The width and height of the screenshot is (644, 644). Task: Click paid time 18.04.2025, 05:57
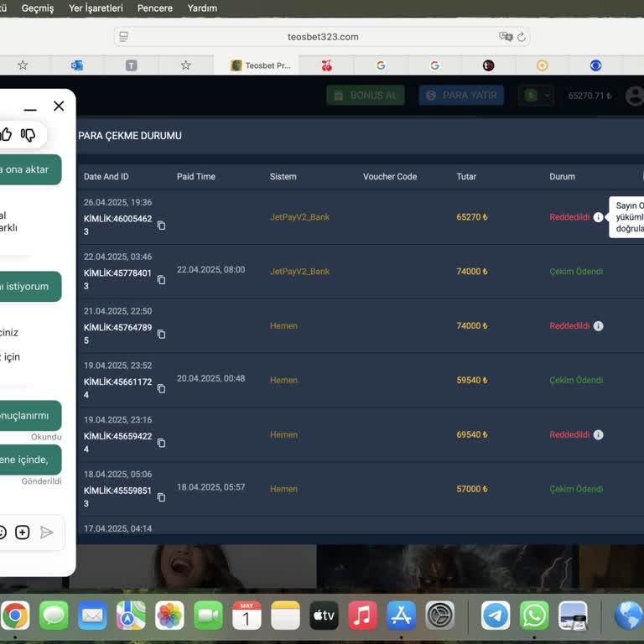click(210, 487)
